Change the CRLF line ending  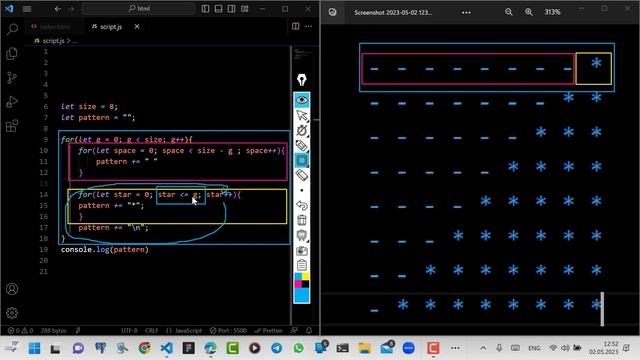(x=151, y=331)
